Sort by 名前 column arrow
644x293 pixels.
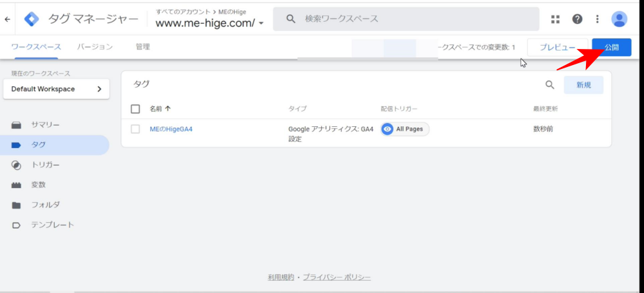click(x=168, y=109)
